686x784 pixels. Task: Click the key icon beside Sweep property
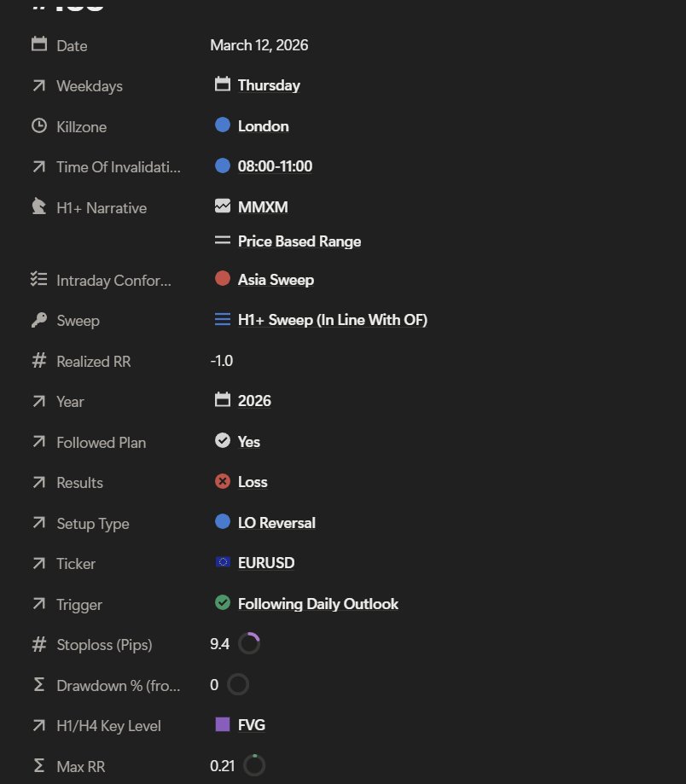[x=39, y=320]
